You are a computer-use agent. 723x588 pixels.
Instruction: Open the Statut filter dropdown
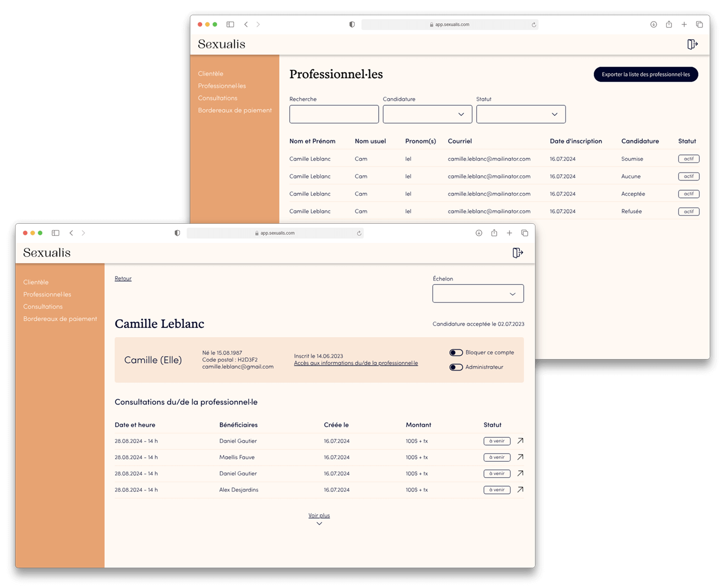coord(520,114)
